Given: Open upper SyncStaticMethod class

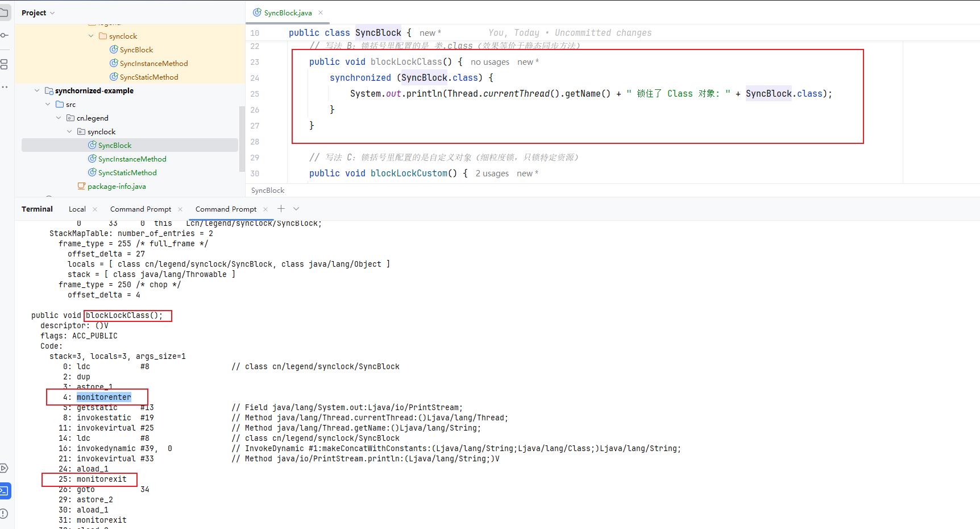Looking at the screenshot, I should click(149, 77).
